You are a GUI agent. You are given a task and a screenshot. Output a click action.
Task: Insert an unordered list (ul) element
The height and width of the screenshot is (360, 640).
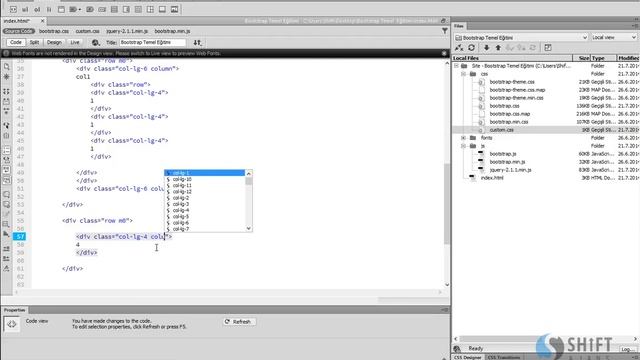pyautogui.click(x=25, y=9)
